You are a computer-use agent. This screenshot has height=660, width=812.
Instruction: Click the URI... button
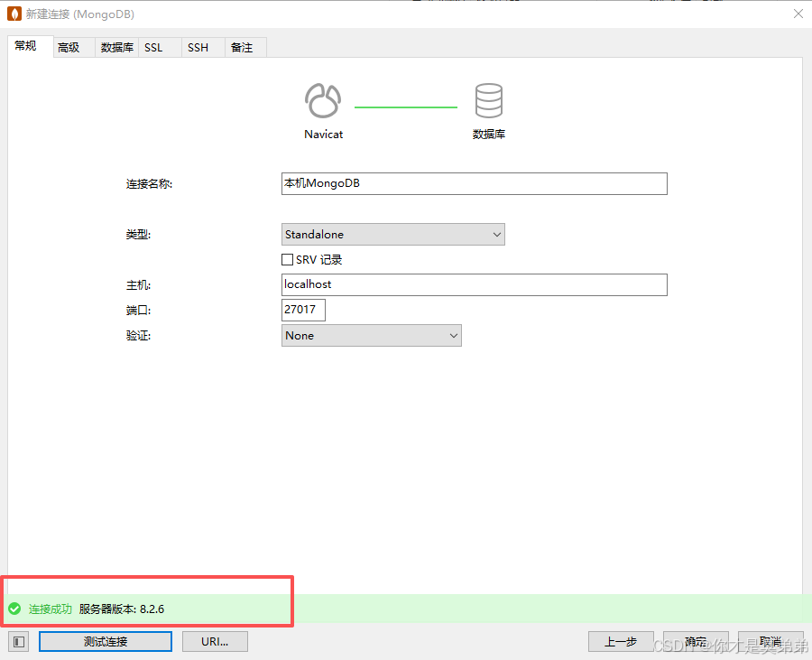215,641
